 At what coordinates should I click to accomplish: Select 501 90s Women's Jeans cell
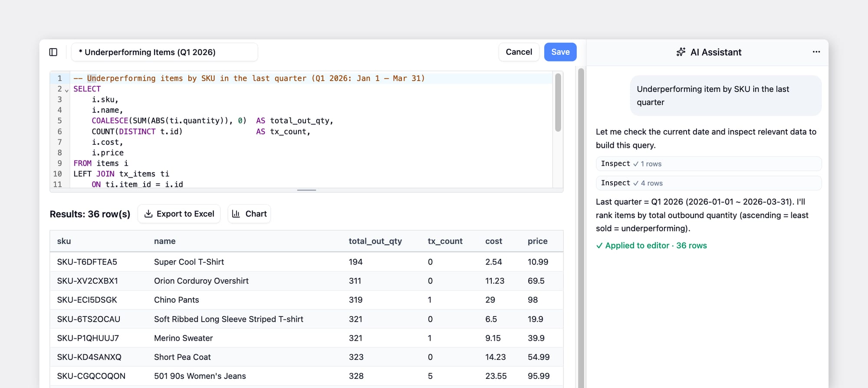(200, 376)
